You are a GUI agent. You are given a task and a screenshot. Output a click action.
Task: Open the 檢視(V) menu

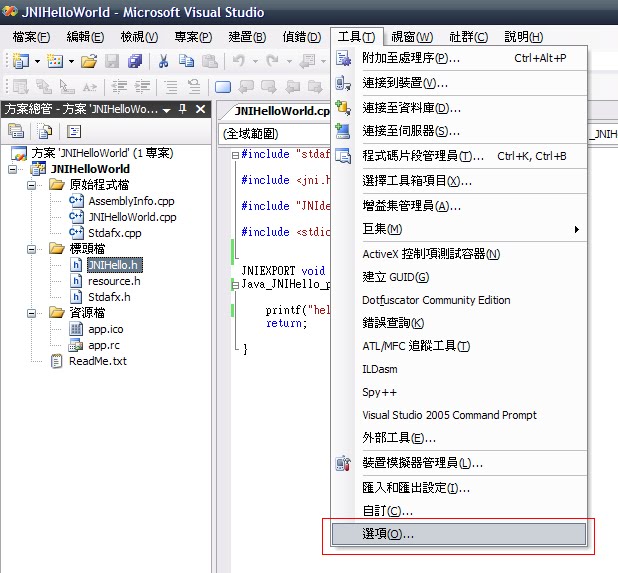(x=139, y=37)
